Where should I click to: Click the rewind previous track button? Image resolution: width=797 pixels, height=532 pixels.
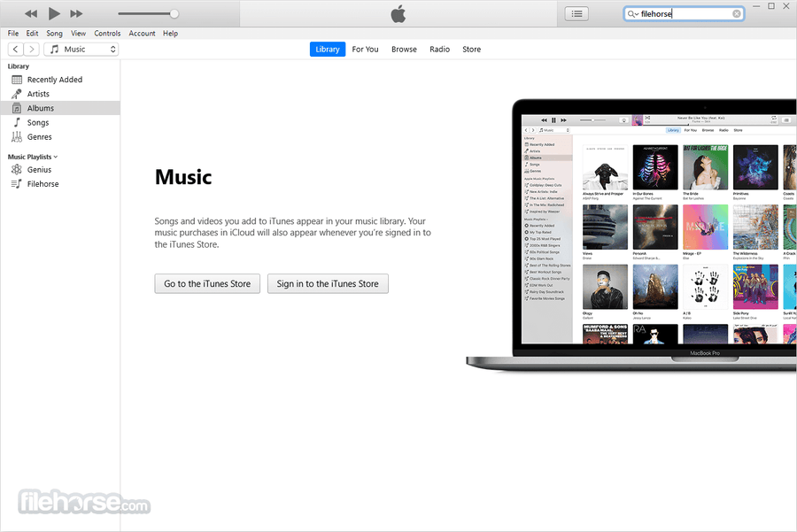point(31,13)
